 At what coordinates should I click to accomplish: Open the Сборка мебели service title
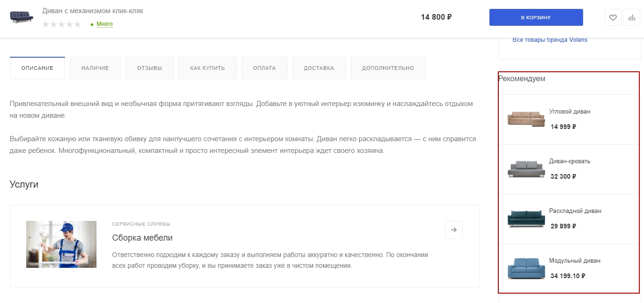(x=142, y=238)
